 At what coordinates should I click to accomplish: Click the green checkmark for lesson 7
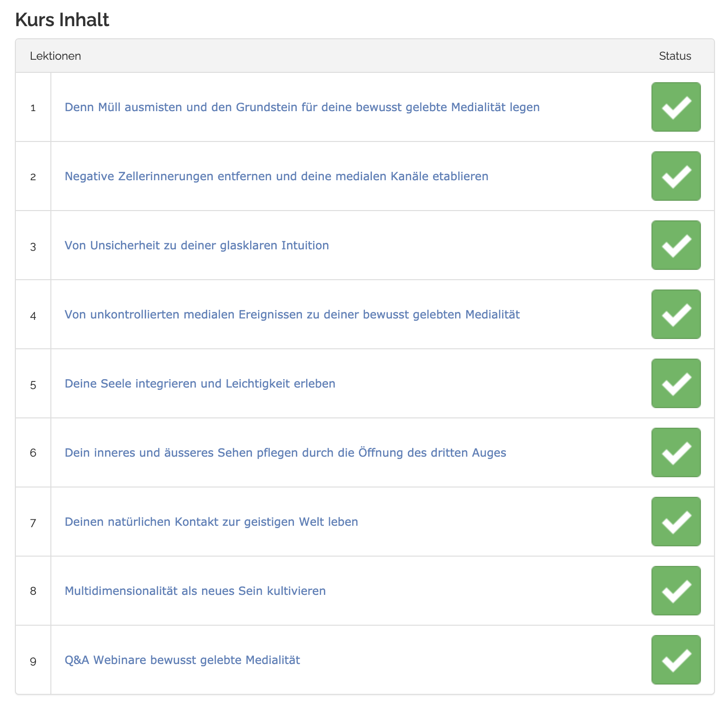pos(676,522)
